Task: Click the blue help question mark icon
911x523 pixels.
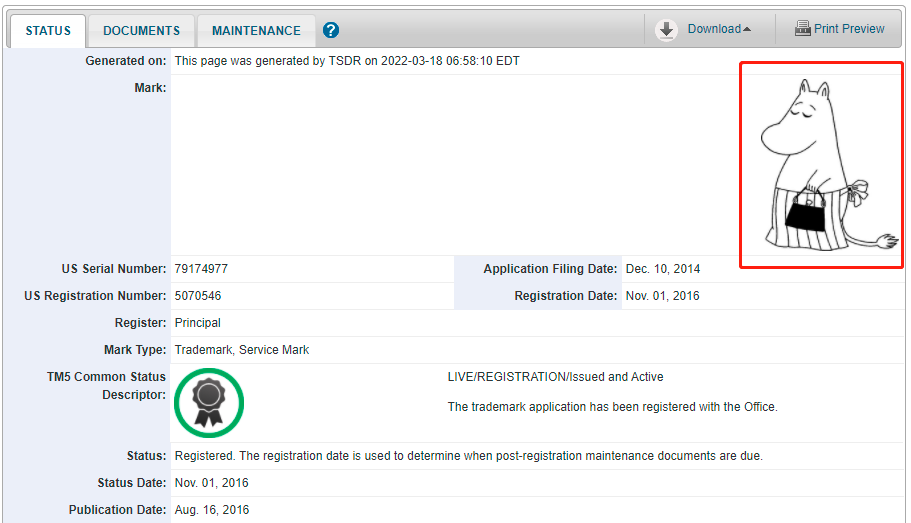Action: coord(331,30)
